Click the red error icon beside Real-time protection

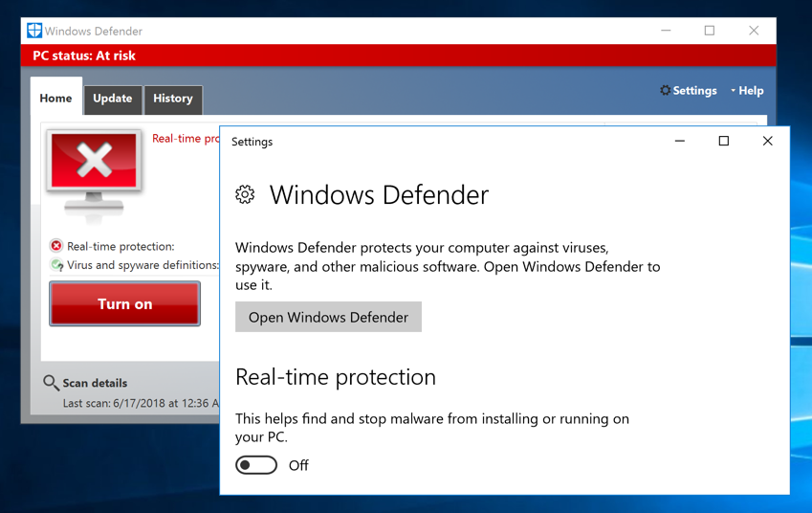pos(55,246)
